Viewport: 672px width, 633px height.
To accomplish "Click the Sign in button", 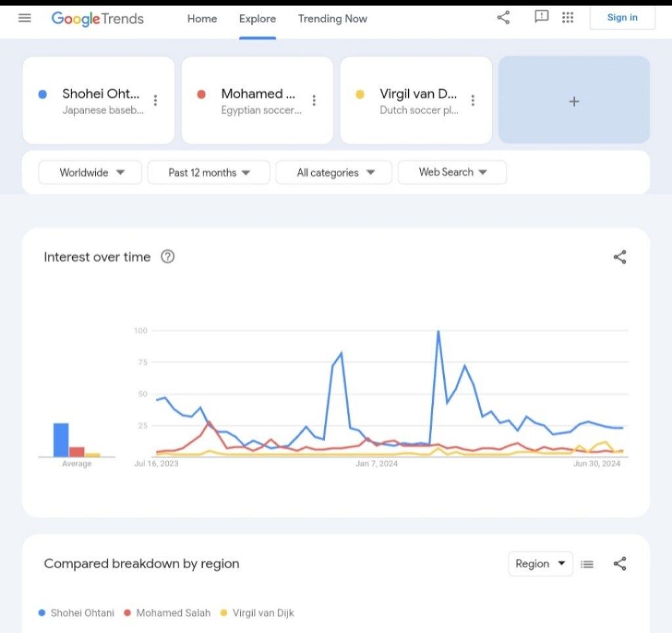I will (622, 18).
